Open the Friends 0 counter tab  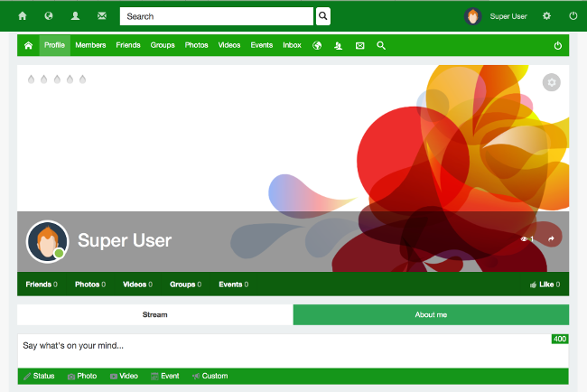(42, 285)
